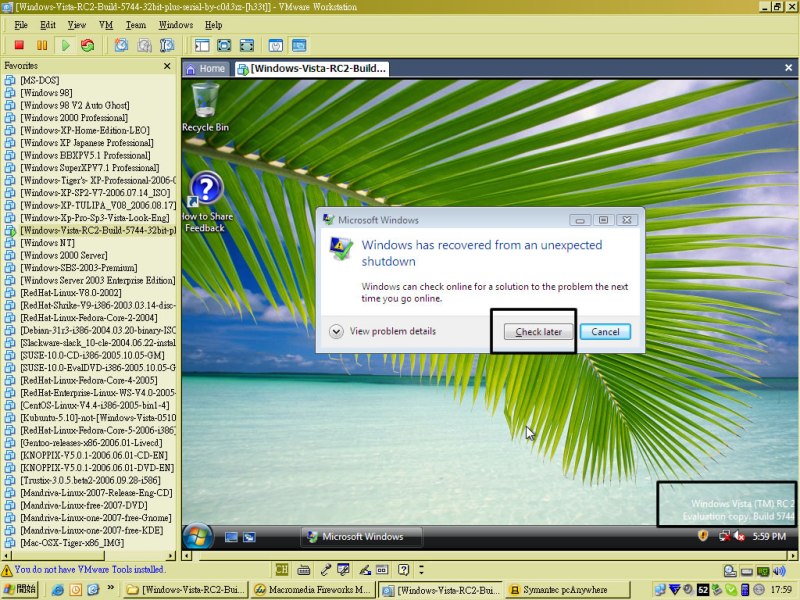
Task: Expand the host quick launch overflow chevron
Action: pos(111,588)
